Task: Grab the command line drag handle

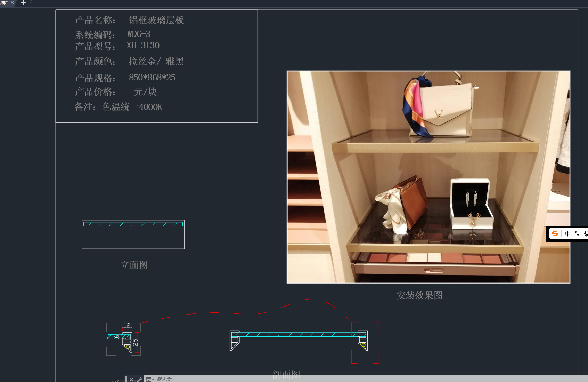Action: tap(126, 379)
